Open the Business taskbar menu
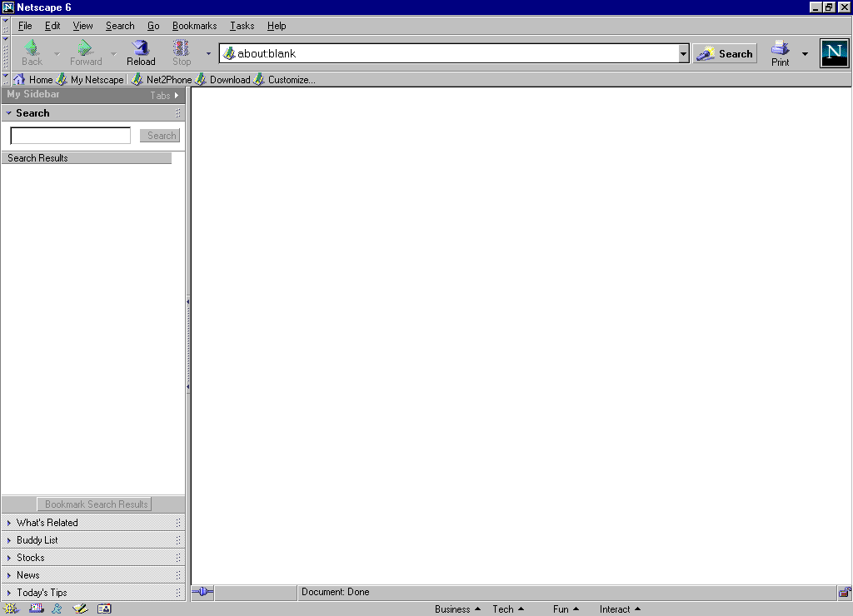The image size is (853, 616). tap(457, 609)
